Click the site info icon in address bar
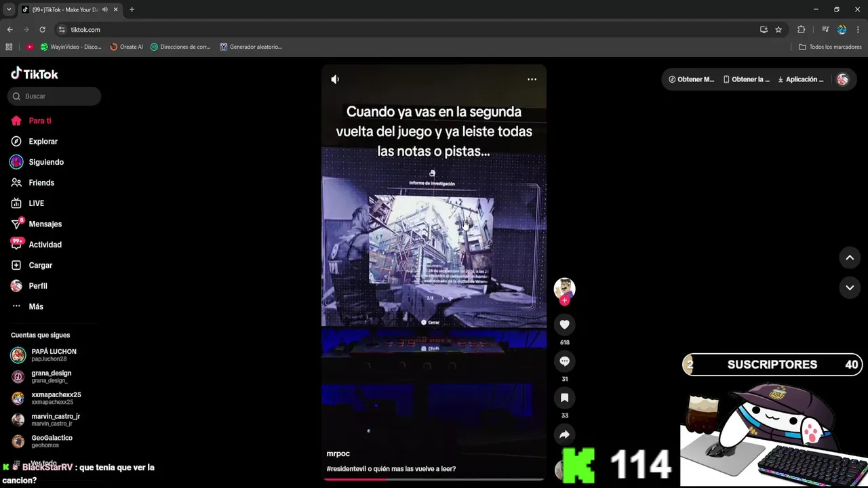 [62, 30]
